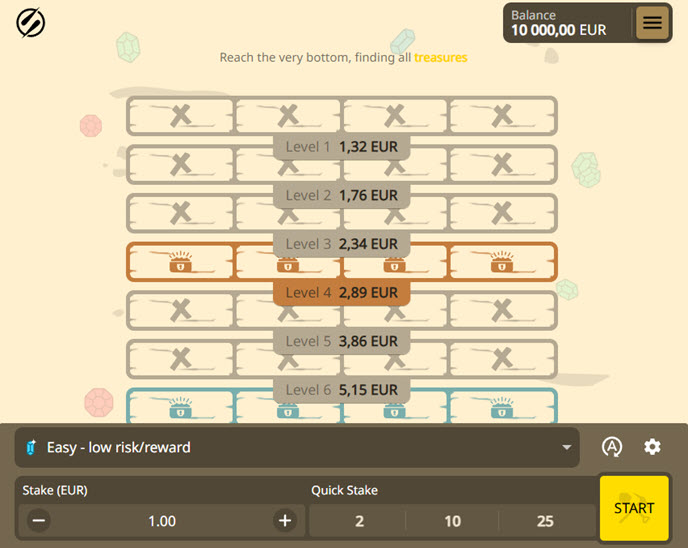Image resolution: width=688 pixels, height=548 pixels.
Task: Increase the stake with the plus button
Action: pos(284,520)
